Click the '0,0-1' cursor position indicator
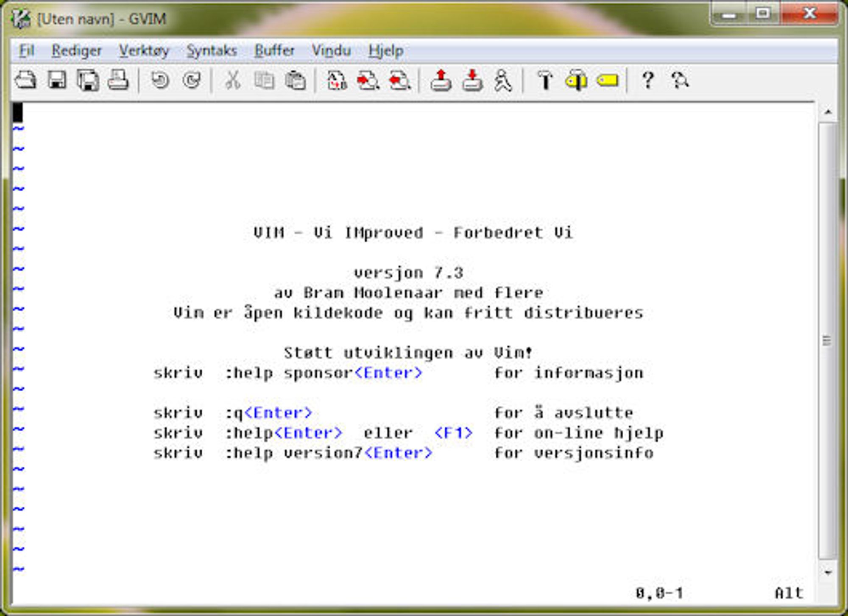This screenshot has width=848, height=616. click(x=659, y=593)
